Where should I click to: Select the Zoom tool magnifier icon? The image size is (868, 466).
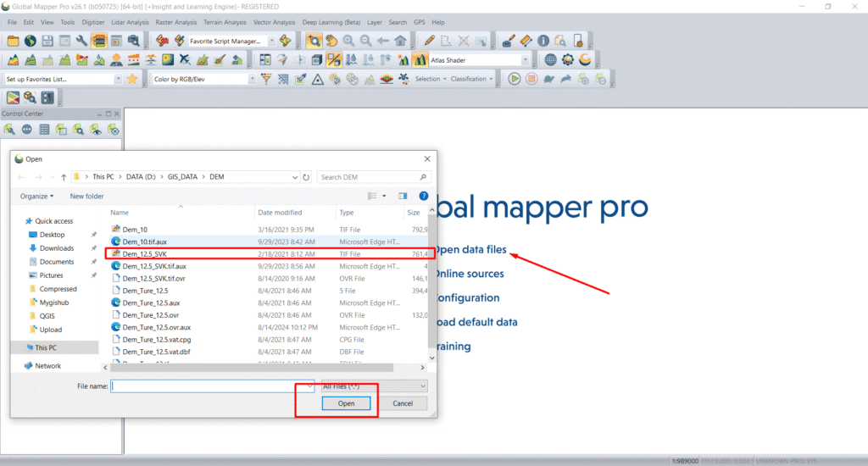[x=314, y=41]
